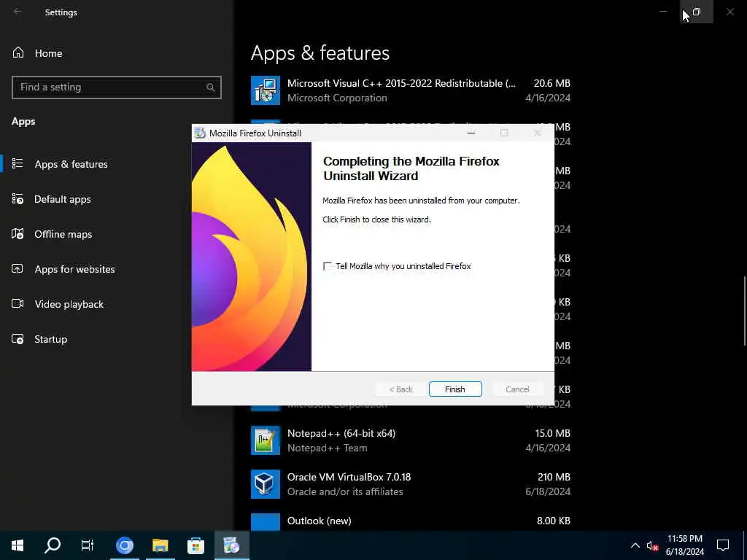Focus the Find a setting search box

pyautogui.click(x=116, y=87)
